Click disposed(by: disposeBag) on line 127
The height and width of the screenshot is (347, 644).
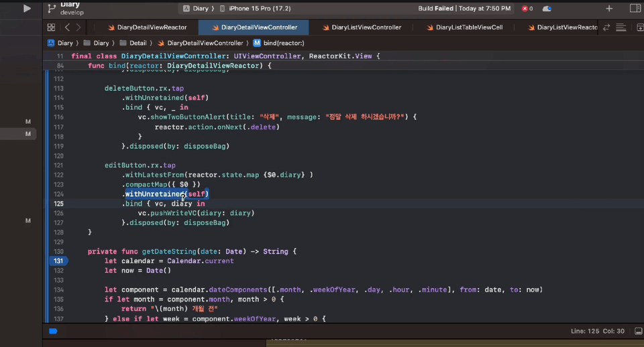(x=180, y=222)
